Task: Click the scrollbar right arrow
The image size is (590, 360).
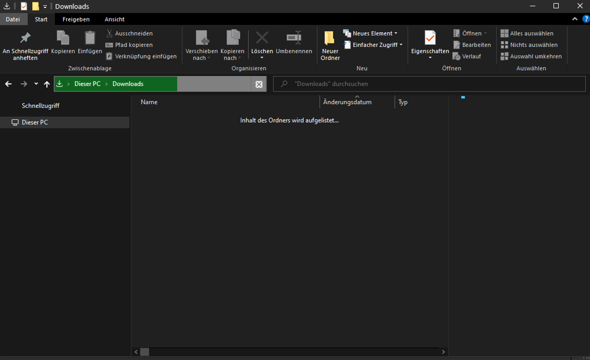Action: click(443, 352)
